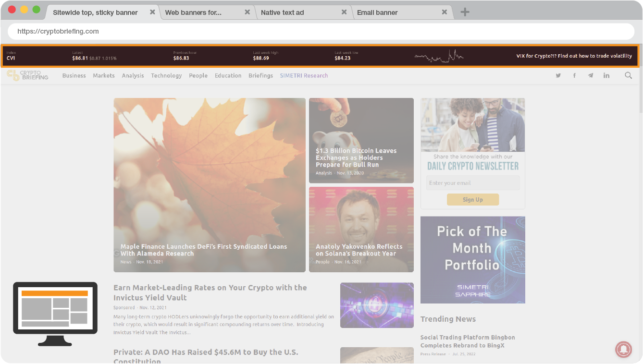Click the 'DAILY CRYPTO NEWSLETTER' heading
This screenshot has height=364, width=643.
[473, 166]
